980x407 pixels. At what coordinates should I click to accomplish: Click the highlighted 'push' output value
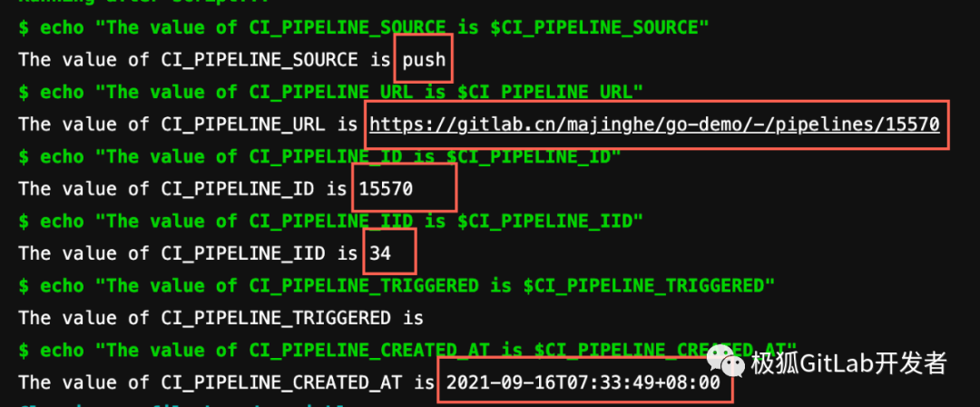click(424, 60)
